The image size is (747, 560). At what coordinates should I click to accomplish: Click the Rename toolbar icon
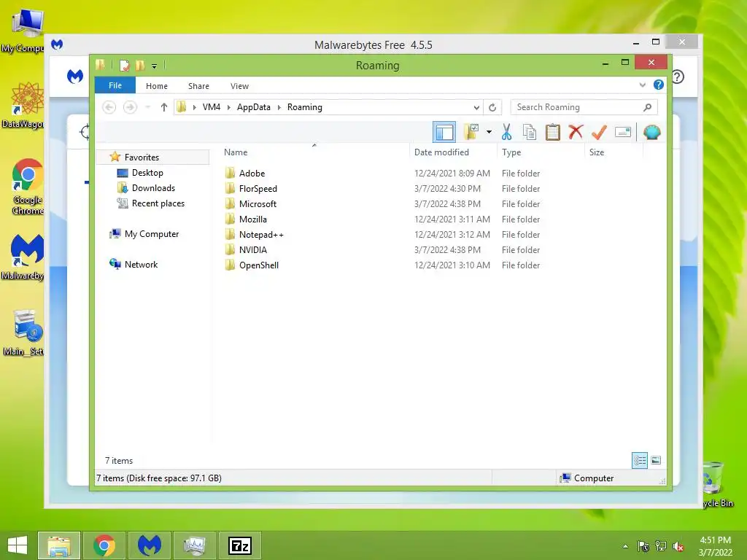[x=623, y=132]
